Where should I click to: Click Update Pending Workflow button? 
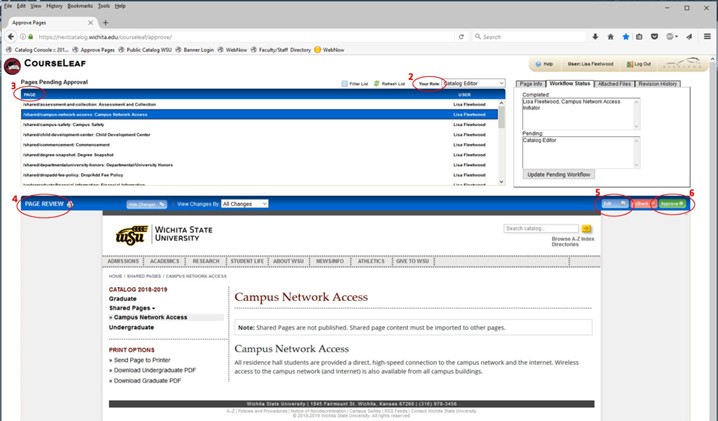559,175
